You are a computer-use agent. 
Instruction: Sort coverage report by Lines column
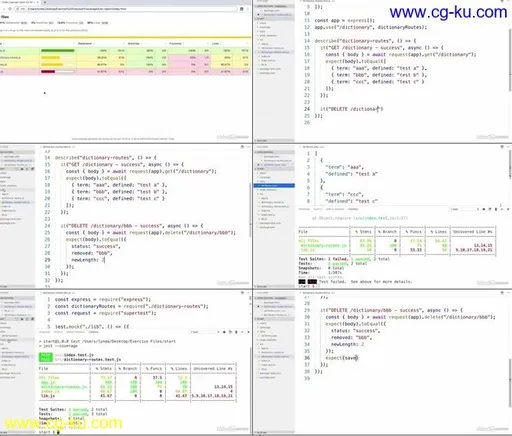[x=215, y=44]
